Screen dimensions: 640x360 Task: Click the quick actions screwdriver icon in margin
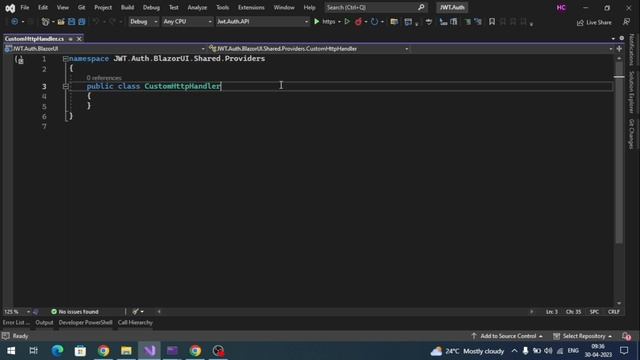pos(19,60)
